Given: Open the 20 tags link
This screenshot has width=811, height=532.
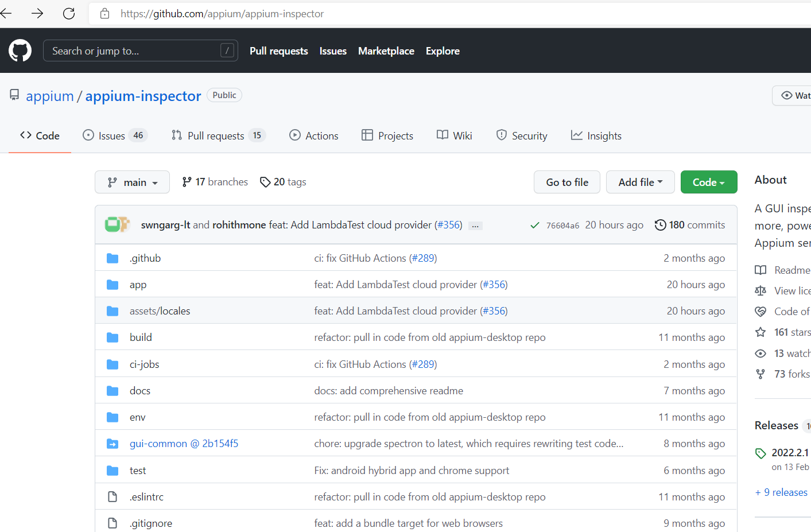Looking at the screenshot, I should point(283,182).
